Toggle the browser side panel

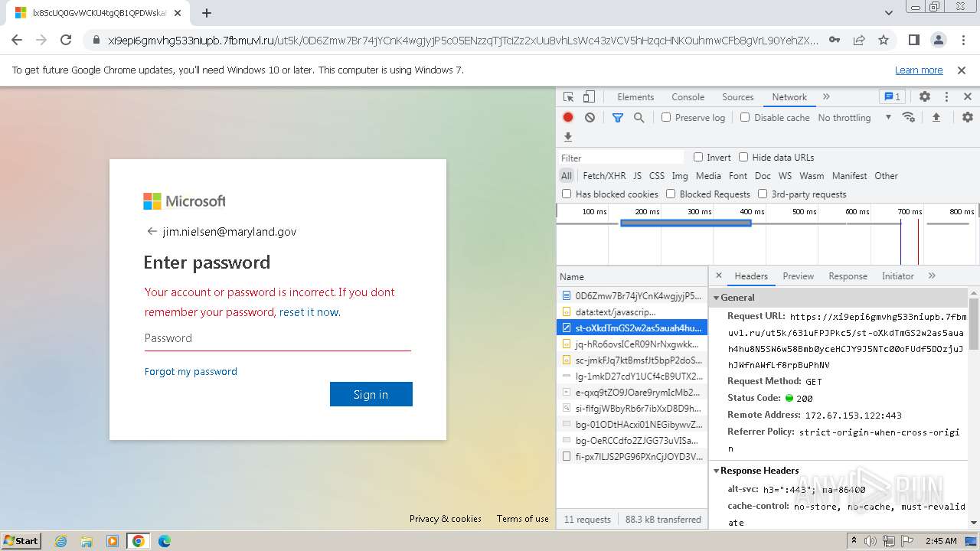[914, 40]
